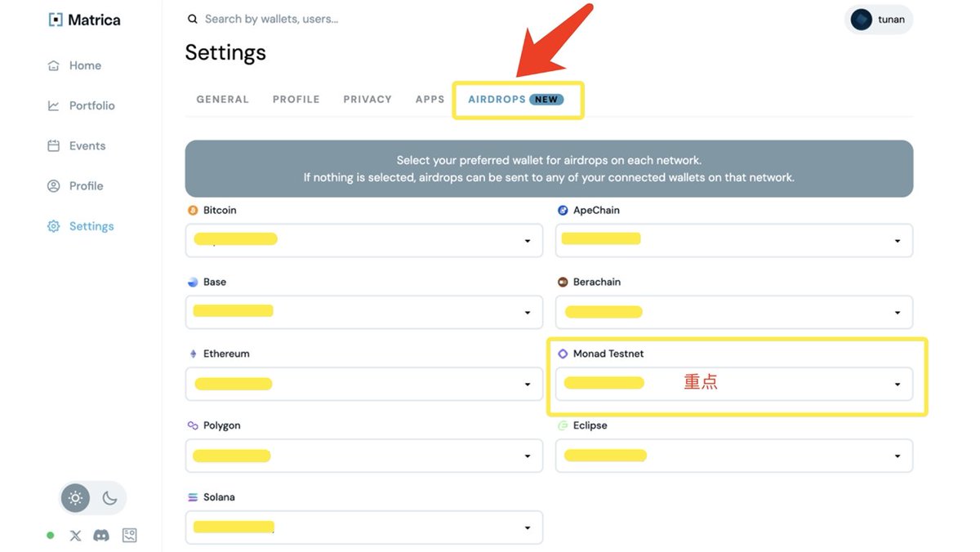Click the Eclipse label text
This screenshot has width=980, height=552.
click(x=590, y=425)
